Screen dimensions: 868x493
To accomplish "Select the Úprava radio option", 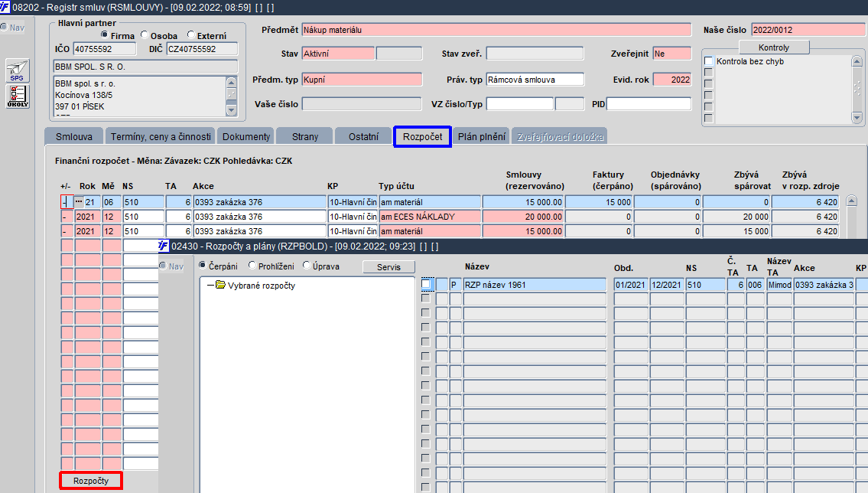I will point(307,266).
